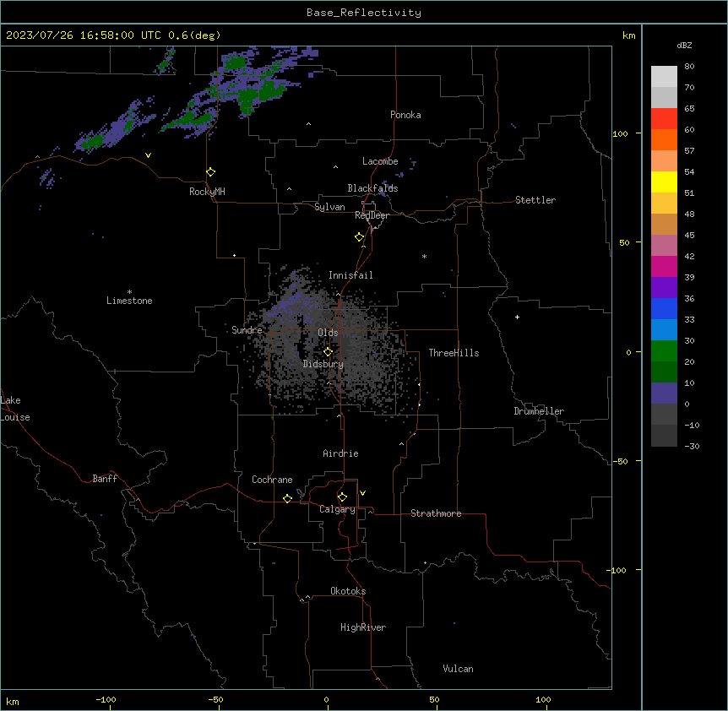Click the horizontal axis 50 km label
Screen dimensions: 728x711
[434, 700]
